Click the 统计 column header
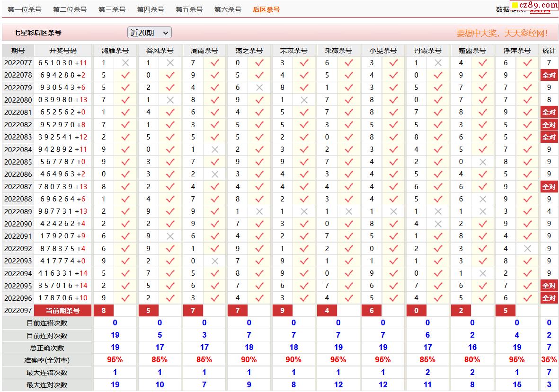This screenshot has width=559, height=392. tap(549, 51)
